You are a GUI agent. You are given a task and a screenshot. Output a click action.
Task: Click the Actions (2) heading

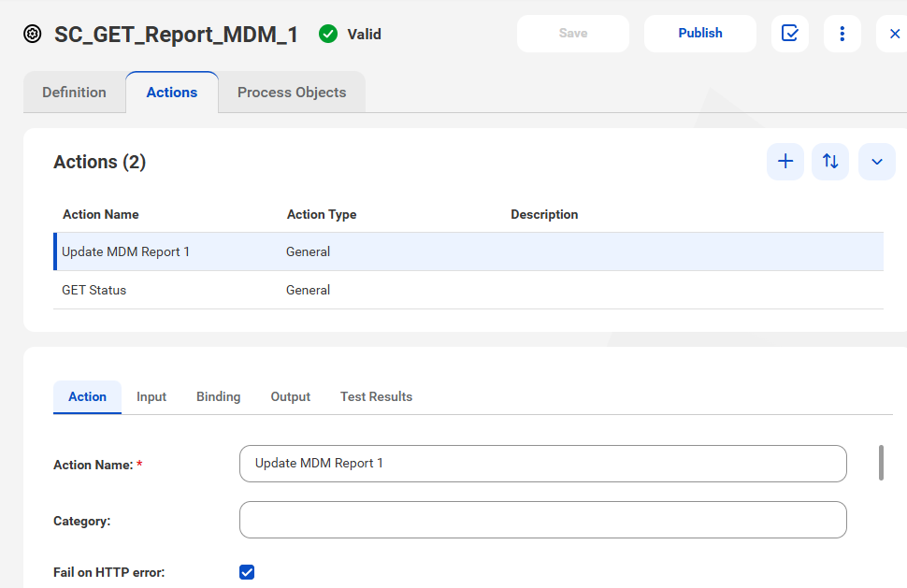coord(99,162)
